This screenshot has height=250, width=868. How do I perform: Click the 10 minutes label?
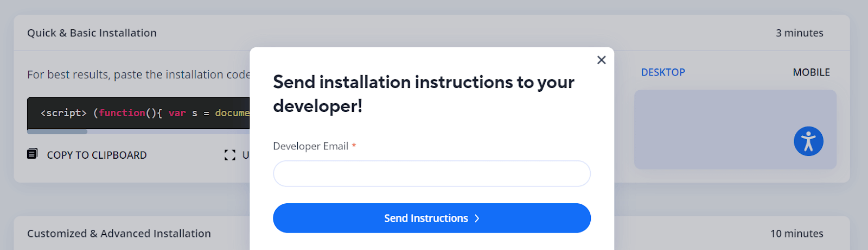(x=796, y=234)
